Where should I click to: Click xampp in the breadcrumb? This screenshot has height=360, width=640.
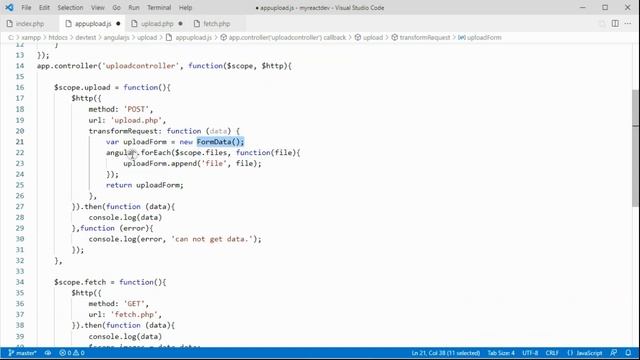pyautogui.click(x=31, y=38)
